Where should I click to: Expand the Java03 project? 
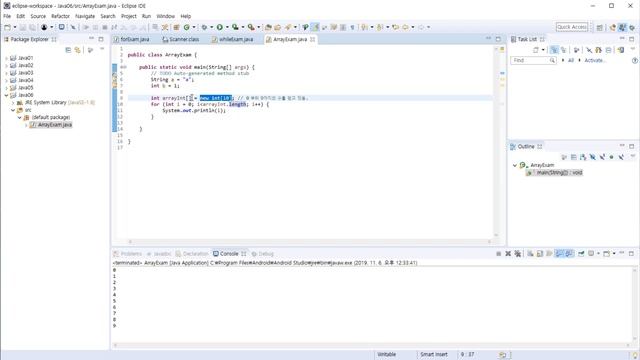tap(6, 73)
